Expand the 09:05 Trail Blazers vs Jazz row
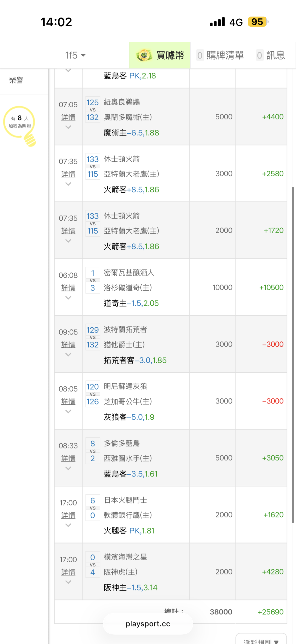 (x=68, y=355)
